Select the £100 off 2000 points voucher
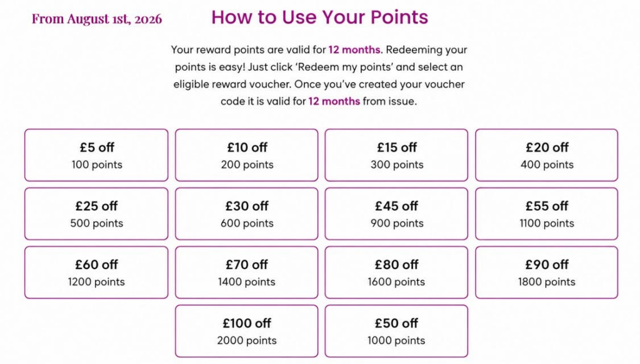 click(x=246, y=331)
